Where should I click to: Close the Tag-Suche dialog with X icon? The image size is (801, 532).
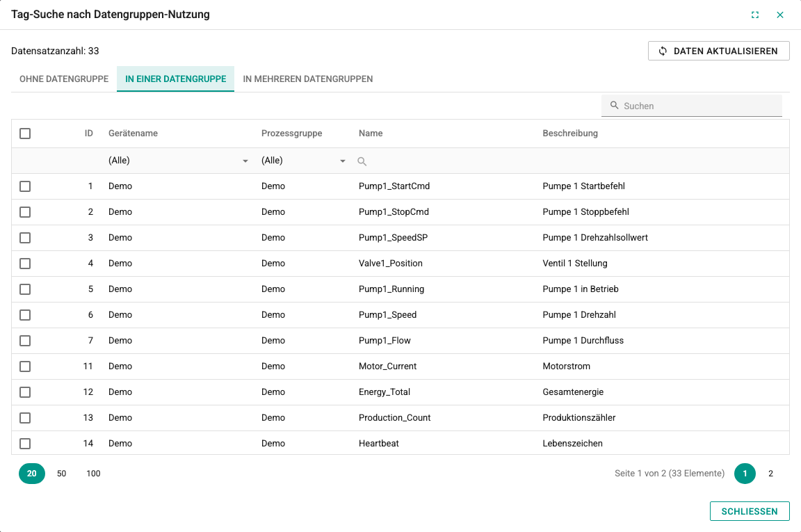click(x=780, y=15)
